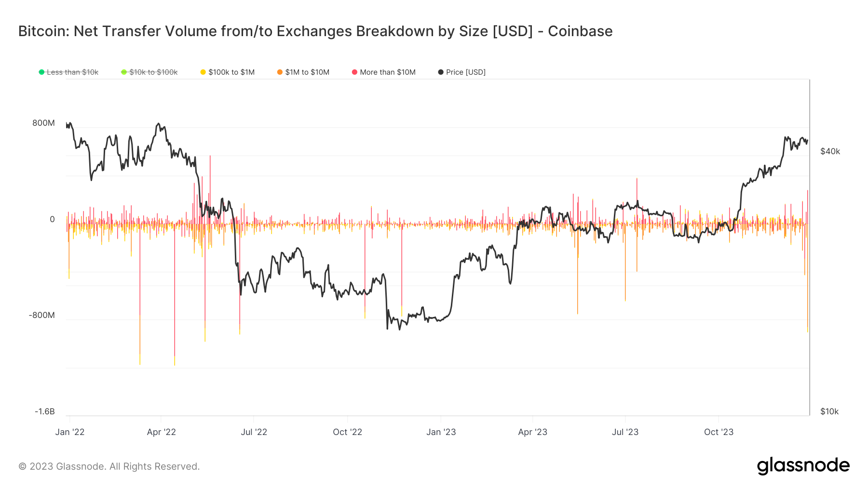The height and width of the screenshot is (488, 868).
Task: Select the Apr '22 x-axis label
Action: 162,432
